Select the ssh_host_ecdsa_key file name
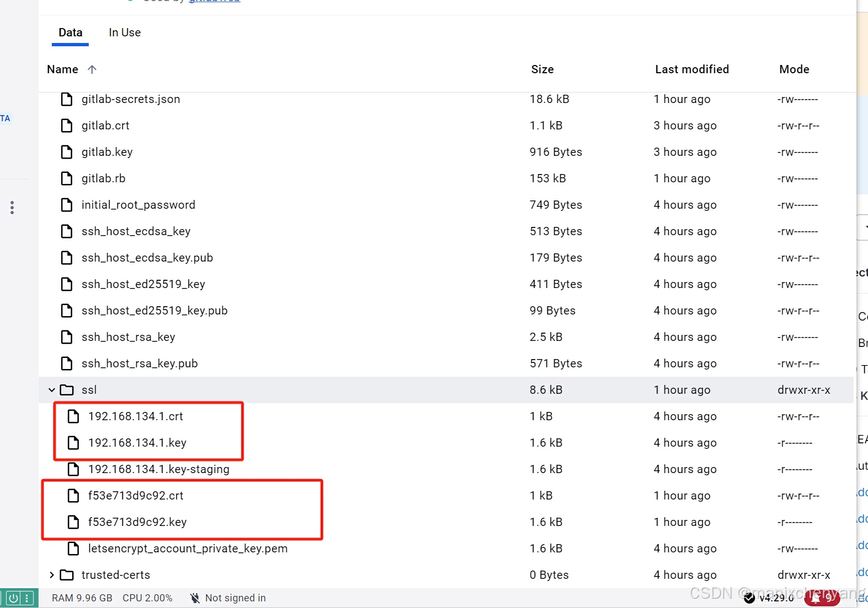 (x=136, y=231)
